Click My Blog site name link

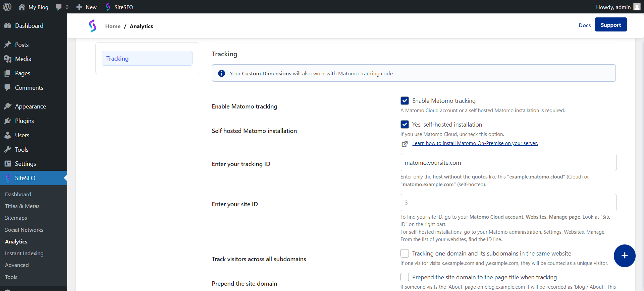(x=38, y=7)
